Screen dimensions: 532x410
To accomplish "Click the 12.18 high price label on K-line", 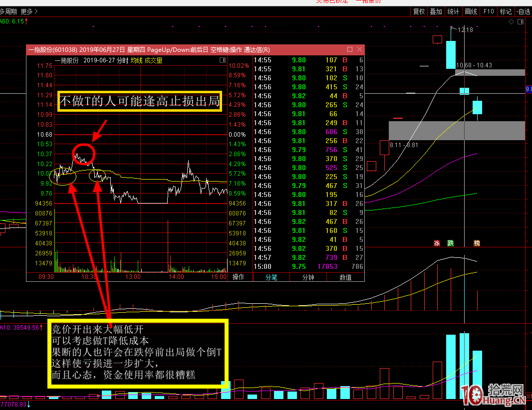I will [465, 30].
